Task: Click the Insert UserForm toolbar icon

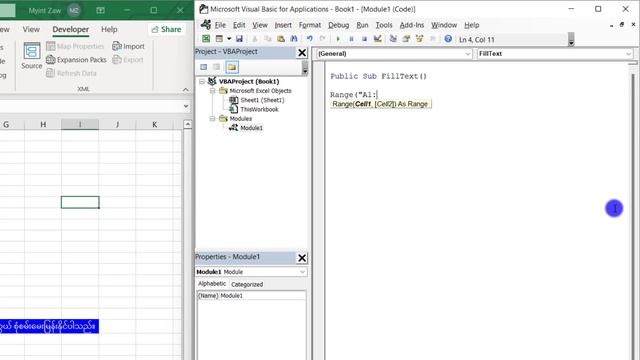Action: click(x=219, y=39)
